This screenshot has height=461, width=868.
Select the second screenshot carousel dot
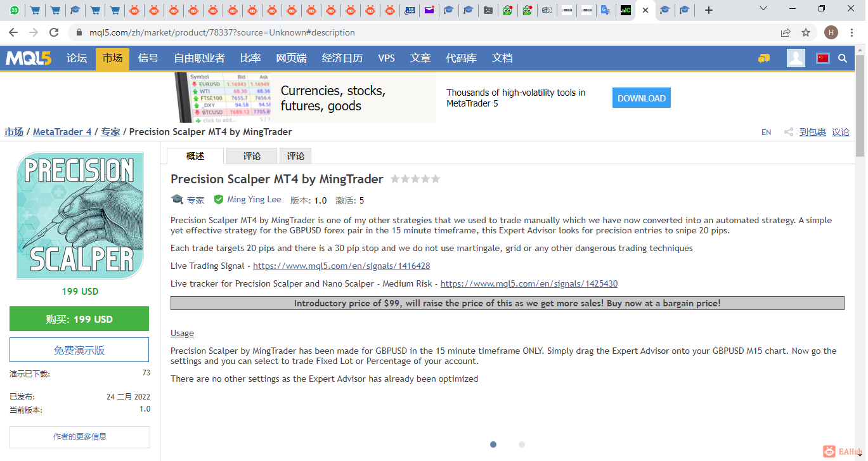coord(522,445)
